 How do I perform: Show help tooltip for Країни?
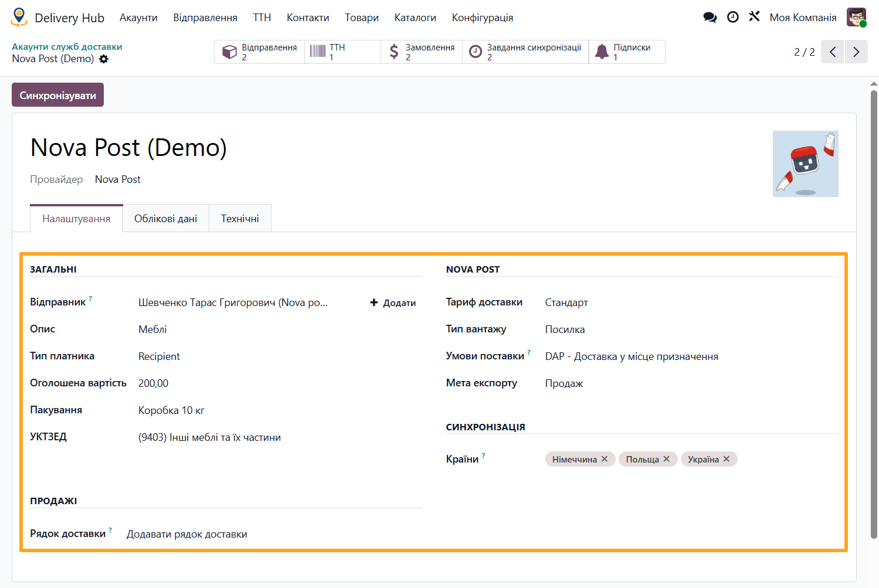click(x=483, y=456)
